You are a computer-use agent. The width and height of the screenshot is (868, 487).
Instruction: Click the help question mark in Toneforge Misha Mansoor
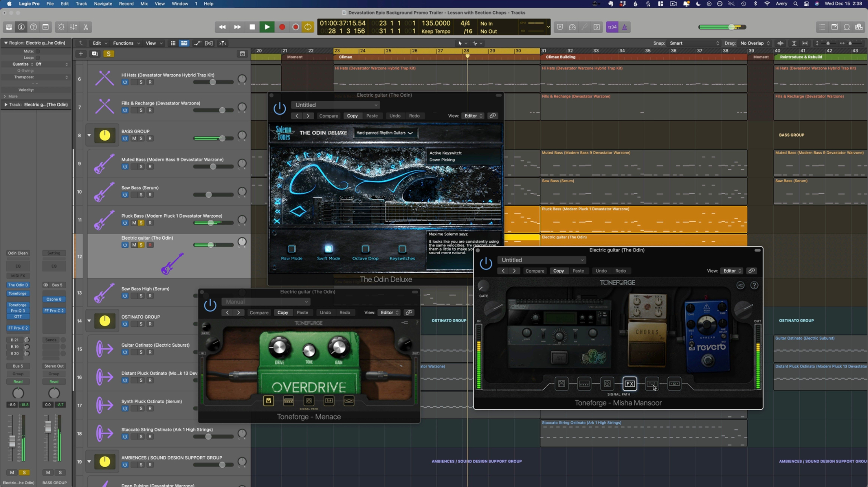pyautogui.click(x=754, y=285)
